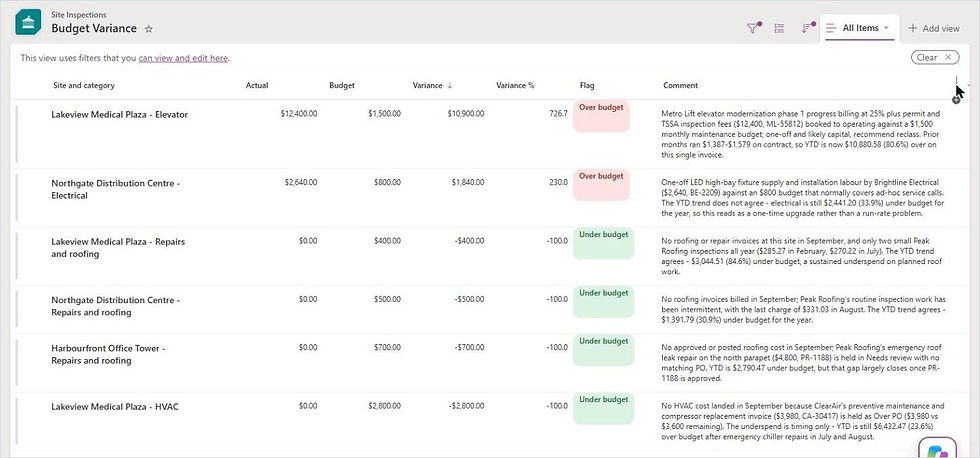
Task: Click the -$700.00 Variance value
Action: [x=470, y=347]
